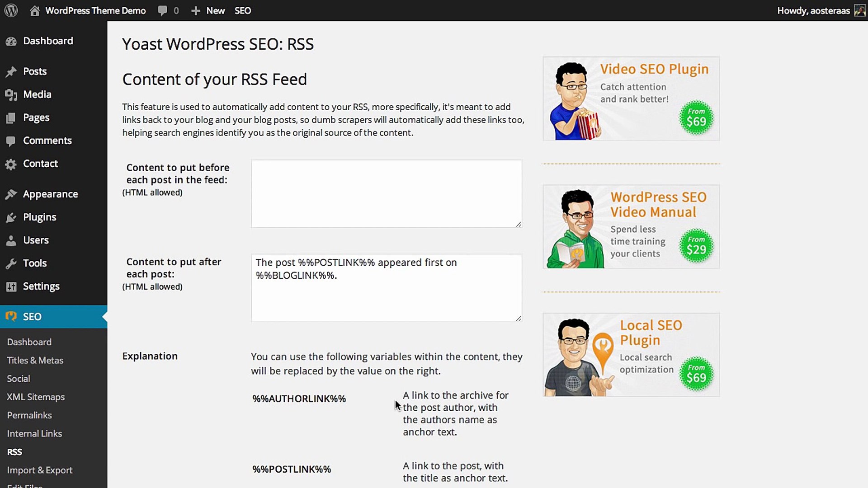Screen dimensions: 868x488
Task: Open the comments bubble icon in admin bar
Action: (x=162, y=11)
